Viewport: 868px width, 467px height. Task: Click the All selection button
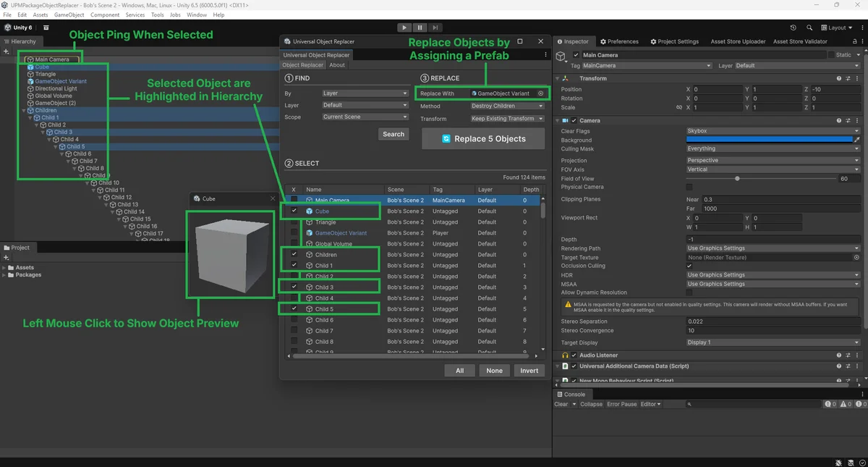pos(459,371)
